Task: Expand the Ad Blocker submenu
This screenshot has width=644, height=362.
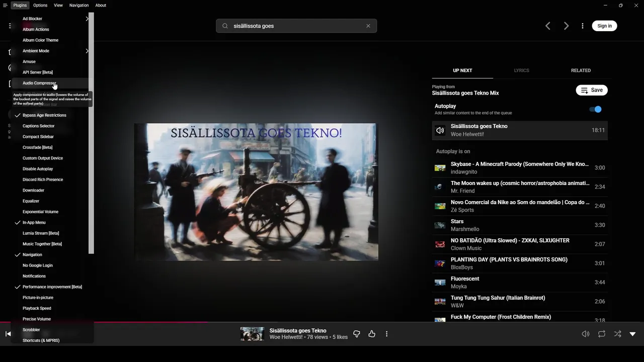Action: pyautogui.click(x=50, y=19)
